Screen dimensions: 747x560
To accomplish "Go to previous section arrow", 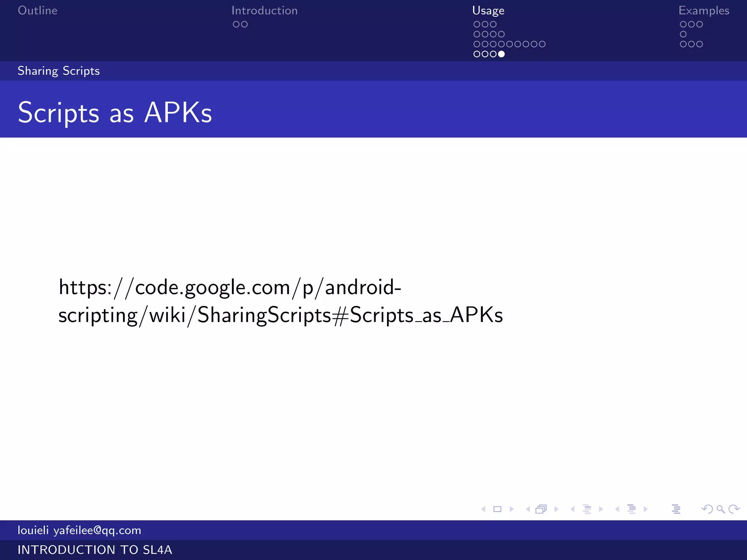I will click(617, 509).
